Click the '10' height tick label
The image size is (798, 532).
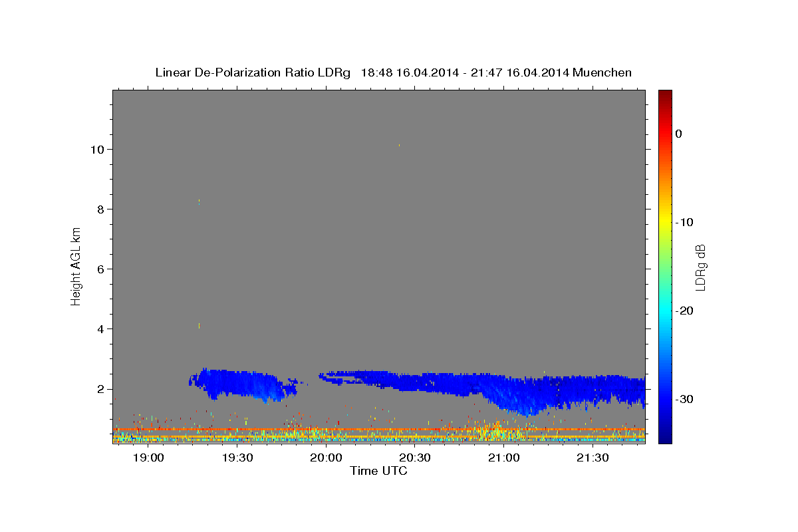click(96, 149)
